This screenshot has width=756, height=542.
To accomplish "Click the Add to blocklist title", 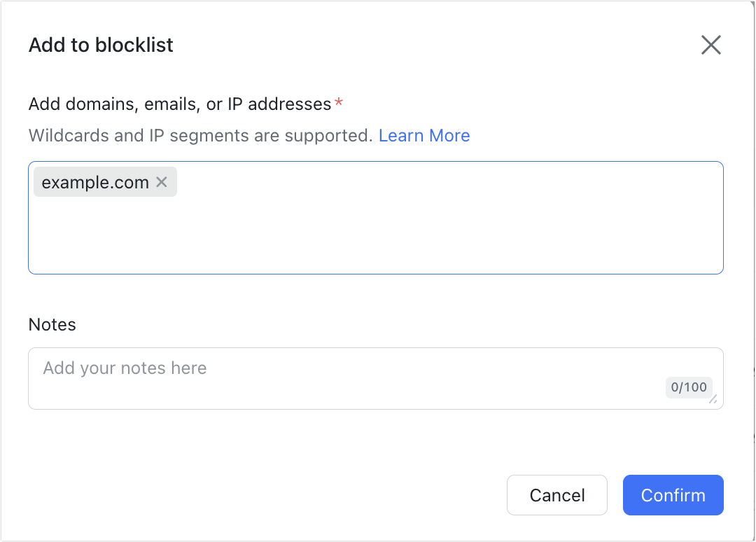I will click(x=100, y=45).
